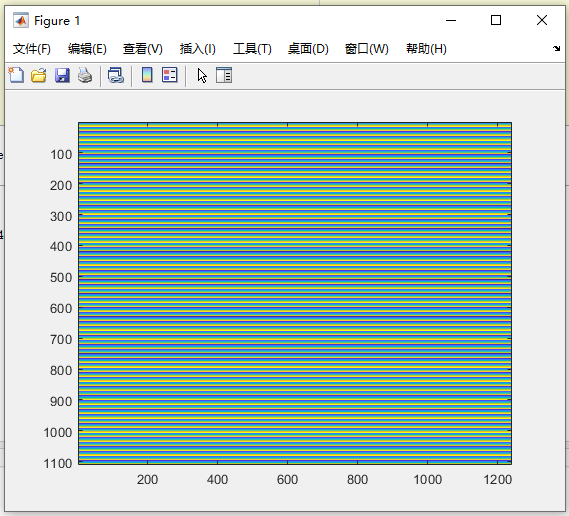This screenshot has width=569, height=516.
Task: Open the 查看(V) menu
Action: 143,49
